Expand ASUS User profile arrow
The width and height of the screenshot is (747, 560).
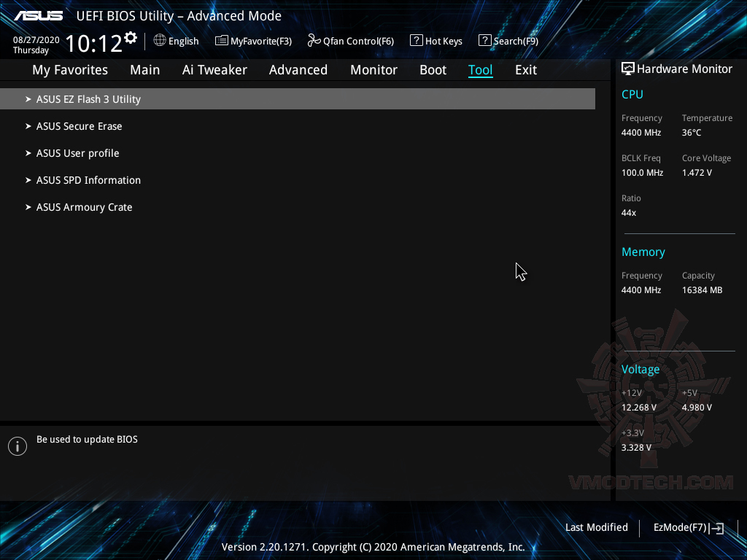click(28, 153)
